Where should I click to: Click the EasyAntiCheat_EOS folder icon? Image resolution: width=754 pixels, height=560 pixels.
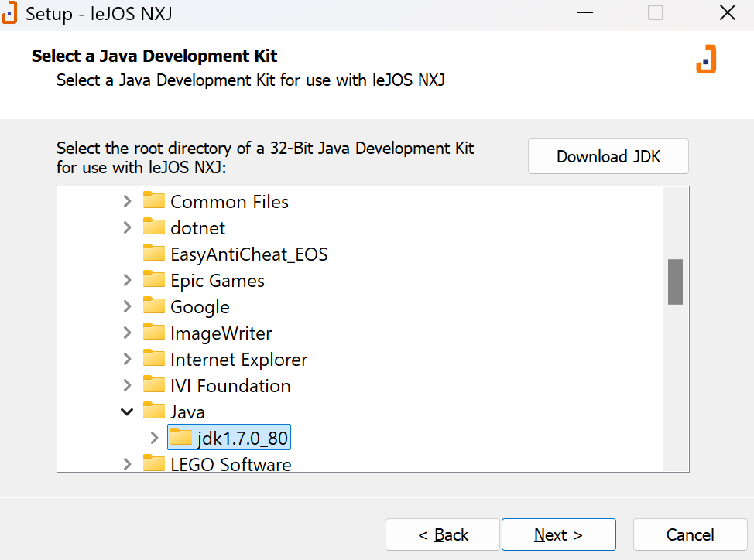coord(154,253)
